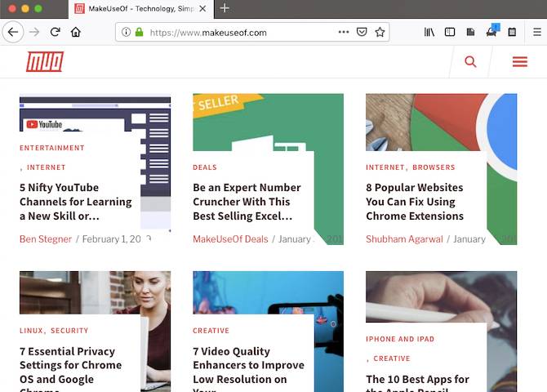Open Internet category on Chrome Extensions card
The image size is (547, 392).
pos(385,167)
